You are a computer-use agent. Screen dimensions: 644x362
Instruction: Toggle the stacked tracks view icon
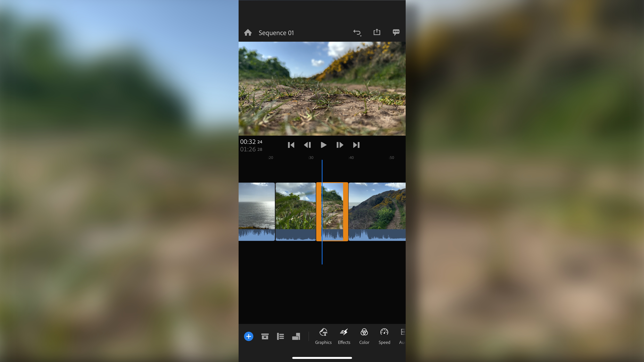[x=296, y=337]
